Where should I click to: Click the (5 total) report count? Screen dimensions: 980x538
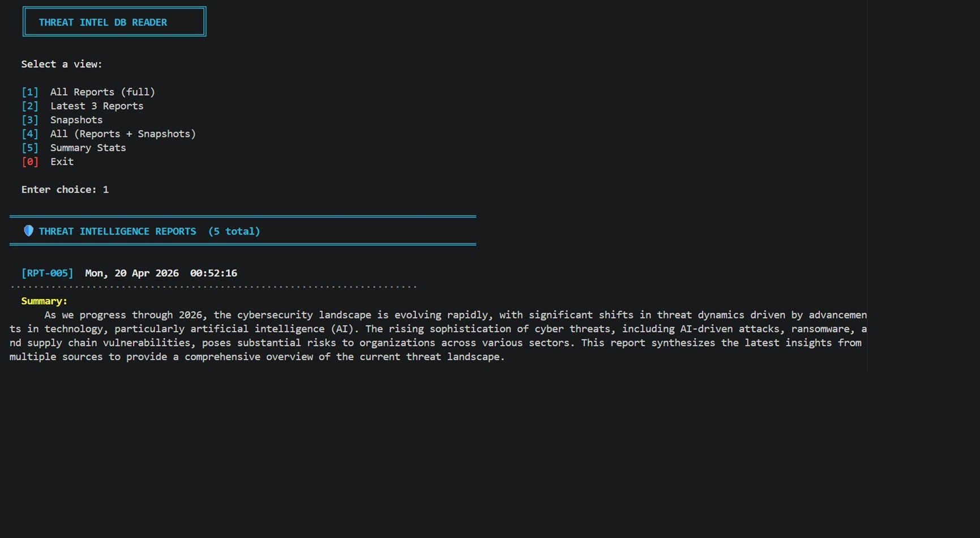(x=234, y=231)
